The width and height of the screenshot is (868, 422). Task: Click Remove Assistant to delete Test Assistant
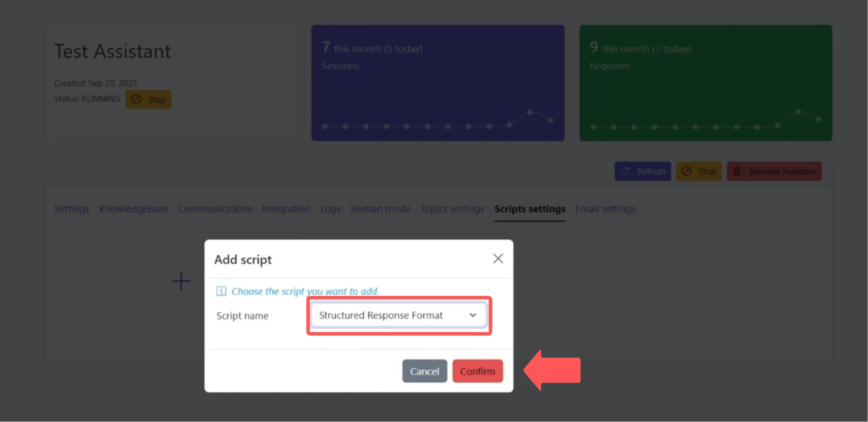[774, 171]
